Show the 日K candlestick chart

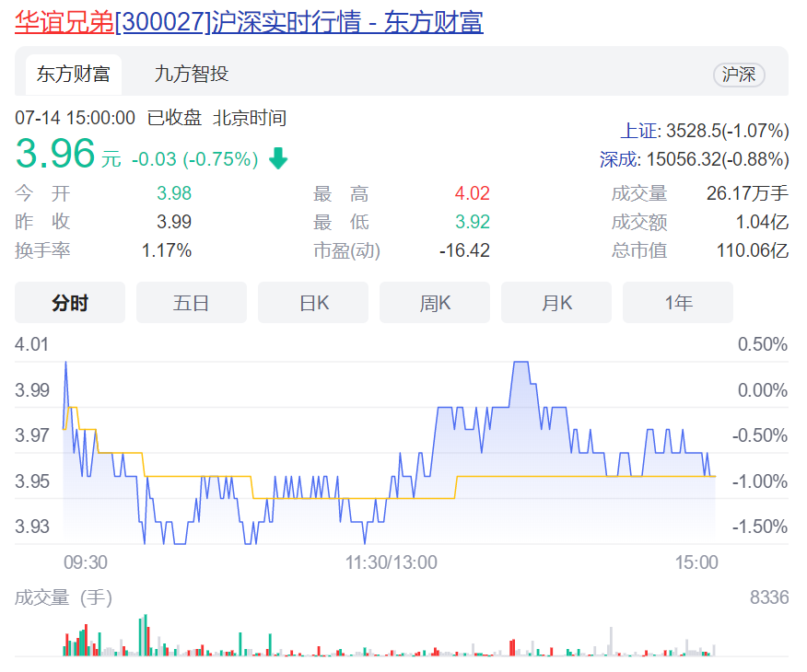(313, 303)
